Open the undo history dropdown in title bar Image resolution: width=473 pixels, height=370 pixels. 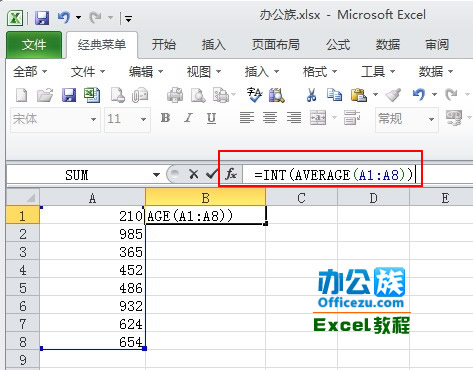[x=78, y=17]
